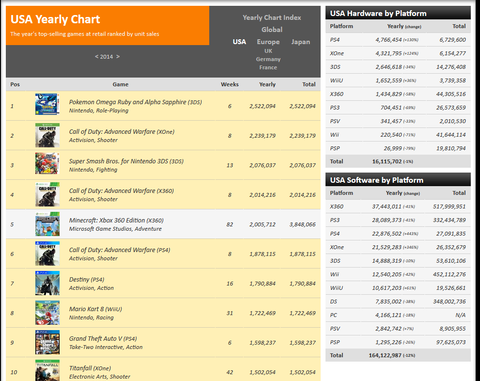Open the Titanfall cover thumbnail
The width and height of the screenshot is (480, 381).
47,370
